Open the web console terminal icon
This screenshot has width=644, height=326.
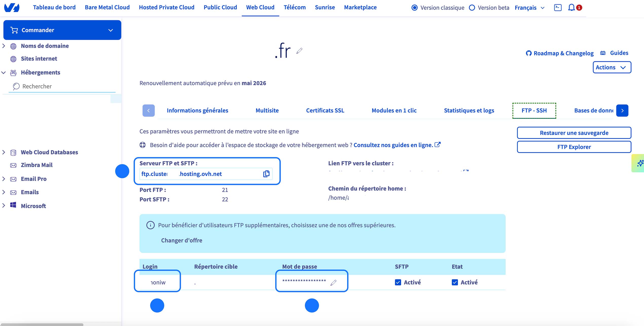[x=558, y=7]
